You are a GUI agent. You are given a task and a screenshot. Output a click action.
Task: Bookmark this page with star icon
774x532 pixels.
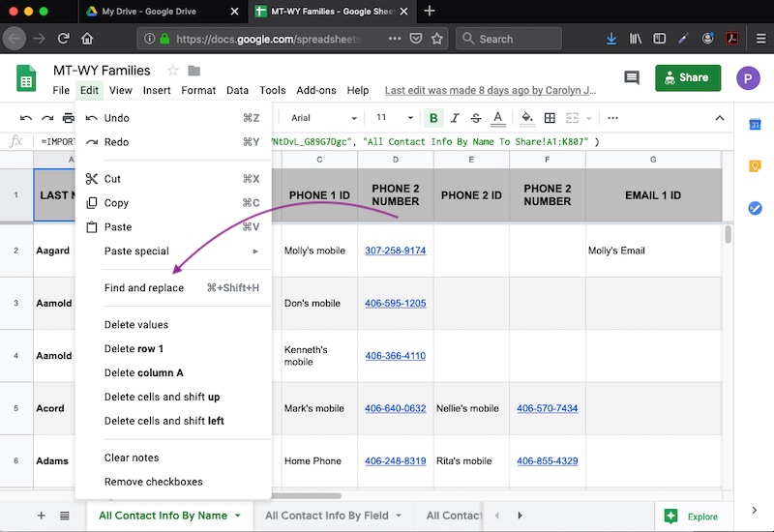pyautogui.click(x=437, y=39)
